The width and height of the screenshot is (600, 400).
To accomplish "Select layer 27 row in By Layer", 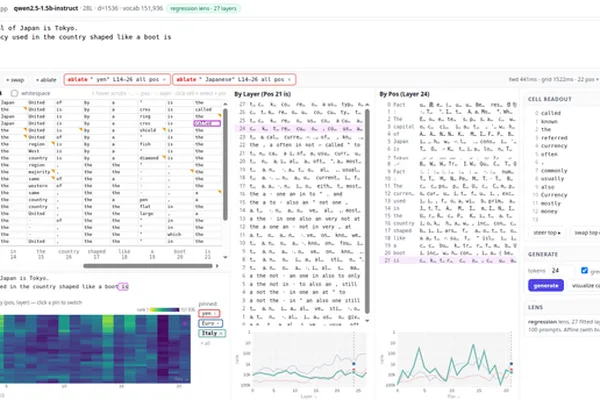I will (299, 104).
